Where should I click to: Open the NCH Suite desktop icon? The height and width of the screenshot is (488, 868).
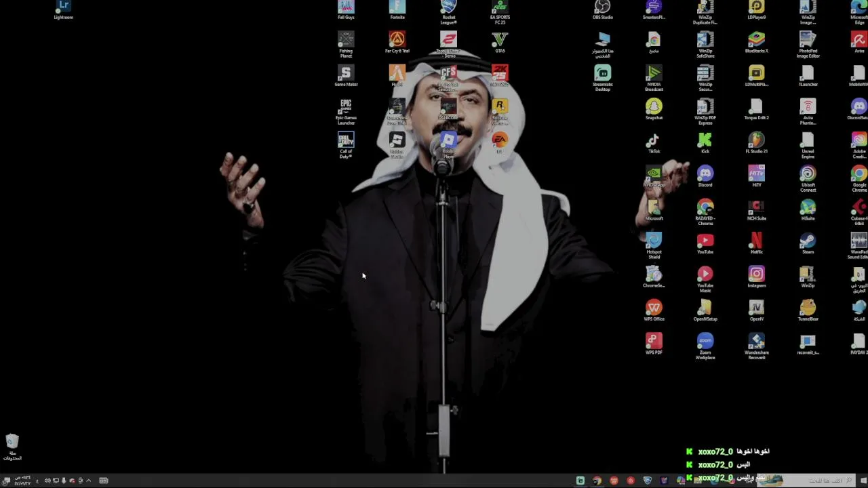coord(756,210)
